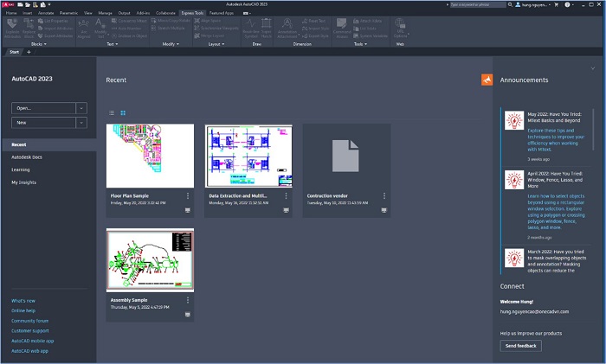Expand the New button dropdown arrow

pyautogui.click(x=81, y=123)
